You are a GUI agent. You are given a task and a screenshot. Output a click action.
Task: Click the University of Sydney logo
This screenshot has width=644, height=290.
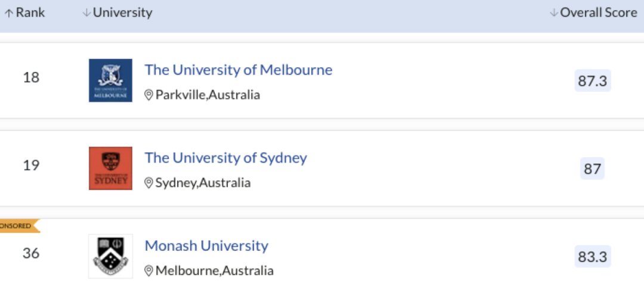tap(110, 168)
